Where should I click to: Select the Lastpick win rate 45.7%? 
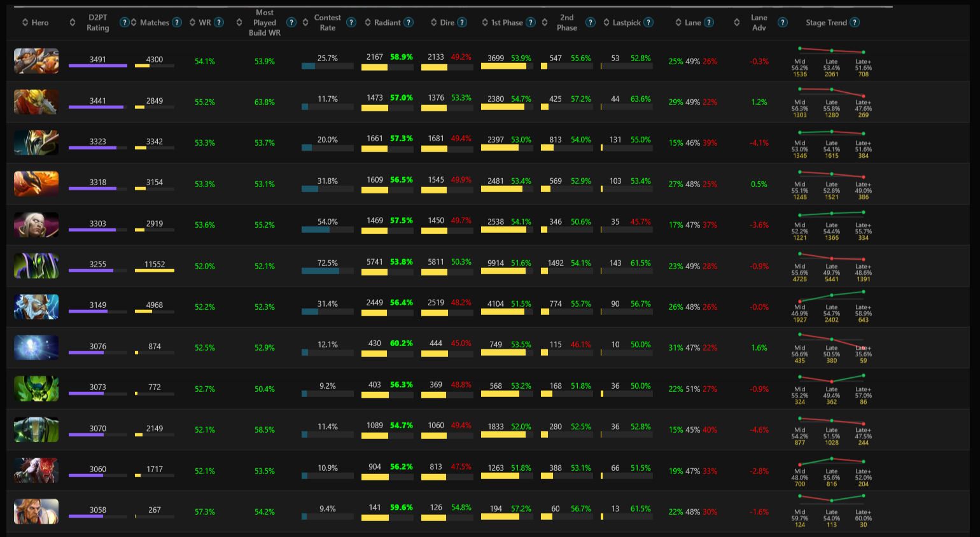[641, 222]
